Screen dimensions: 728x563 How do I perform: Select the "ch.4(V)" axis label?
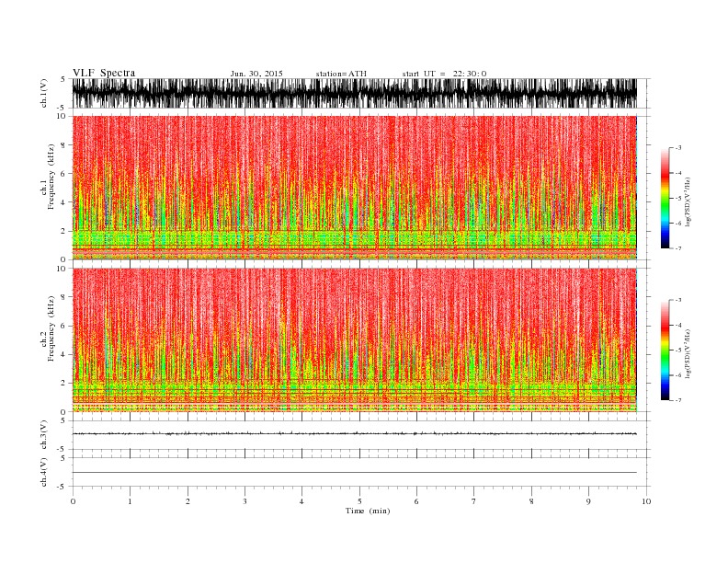tap(44, 472)
